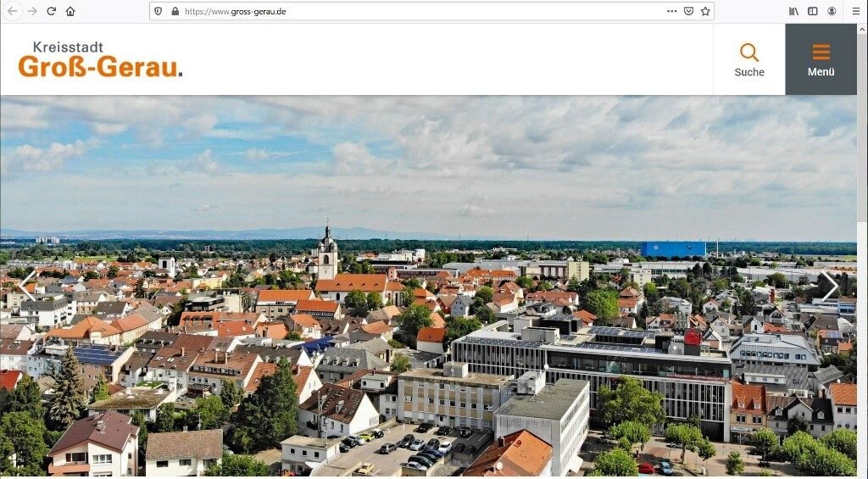Screen dimensions: 868x479
Task: Click the gross-gerau.de address bar
Action: pos(407,11)
